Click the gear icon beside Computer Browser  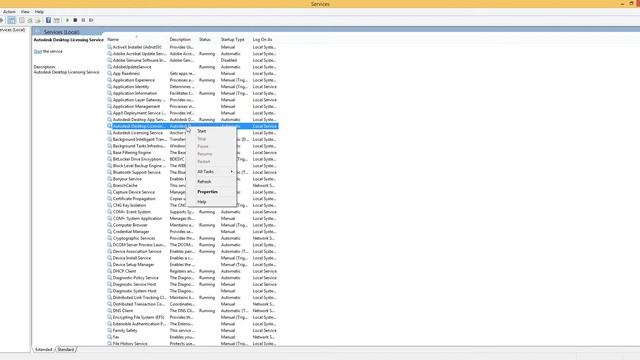(x=109, y=225)
